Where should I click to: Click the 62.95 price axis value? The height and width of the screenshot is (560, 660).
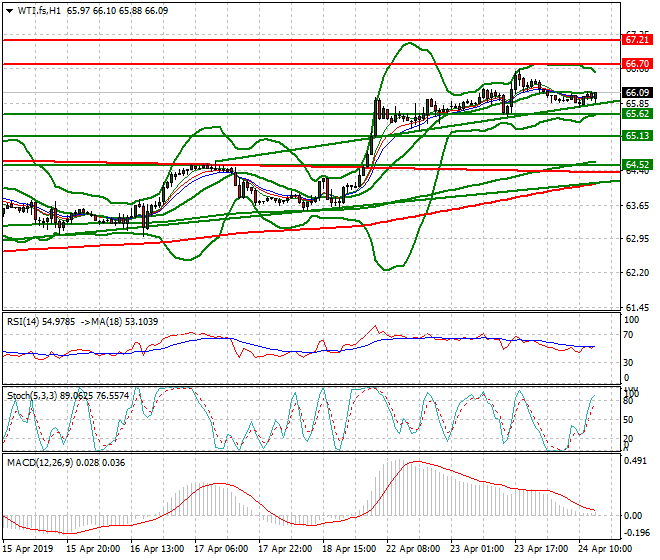point(637,239)
